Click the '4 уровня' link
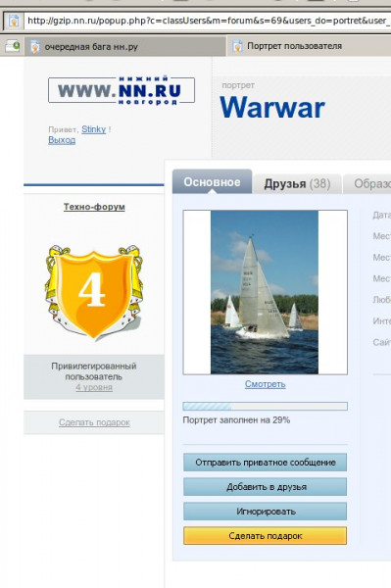The image size is (391, 588). (94, 387)
